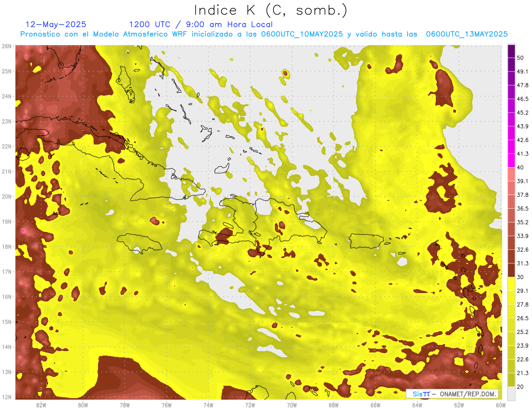532x411 pixels.
Task: Click the "46.5" color scale value
Action: [522, 99]
